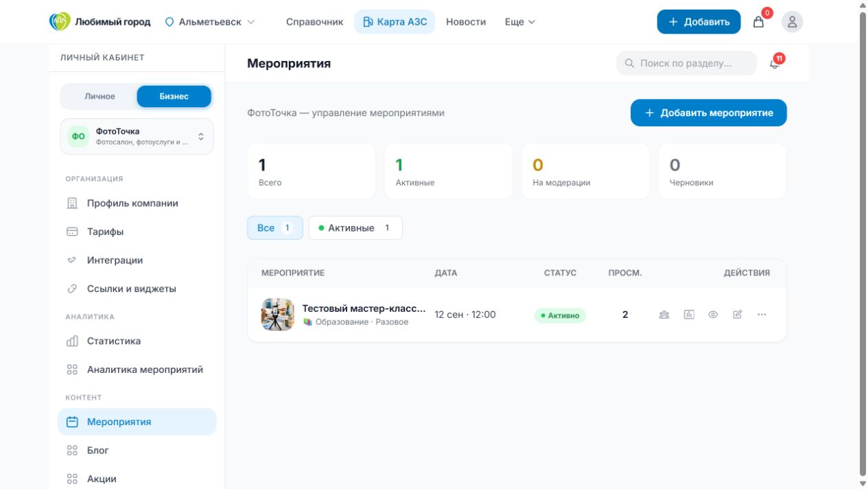Click the Активно status badge

point(560,315)
